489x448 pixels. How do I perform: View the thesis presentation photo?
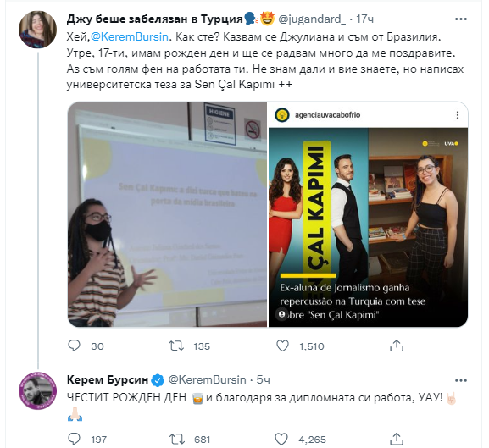tap(168, 214)
